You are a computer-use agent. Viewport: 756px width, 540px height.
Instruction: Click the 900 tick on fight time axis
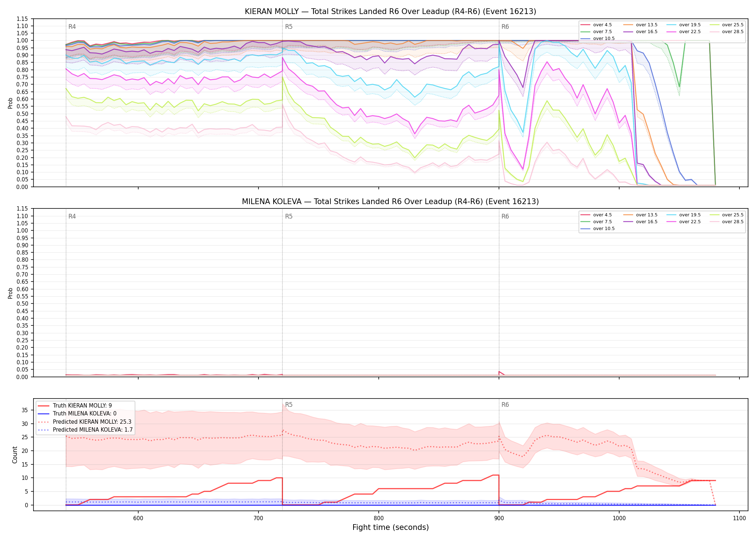[x=499, y=518]
